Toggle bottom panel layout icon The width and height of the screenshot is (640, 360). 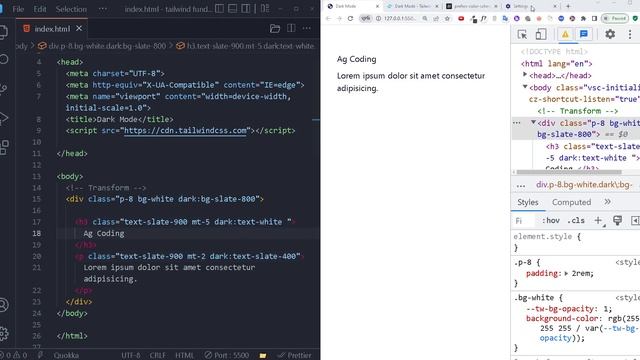[x=232, y=9]
